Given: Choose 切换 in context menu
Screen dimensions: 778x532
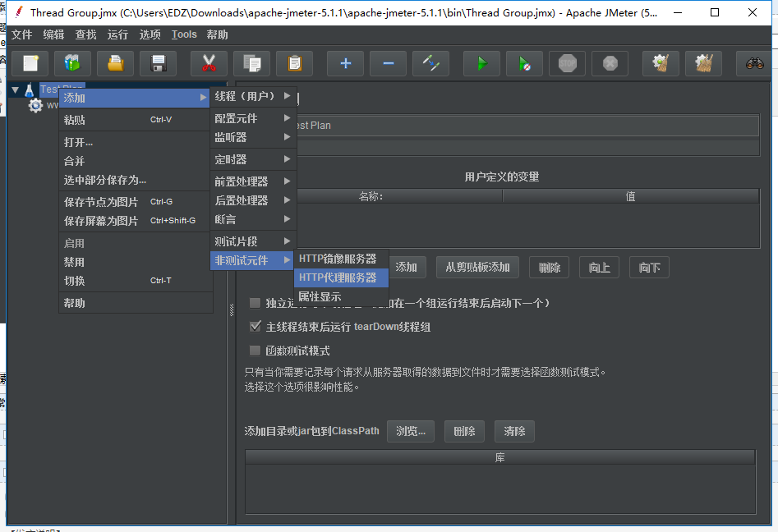Looking at the screenshot, I should (136, 281).
